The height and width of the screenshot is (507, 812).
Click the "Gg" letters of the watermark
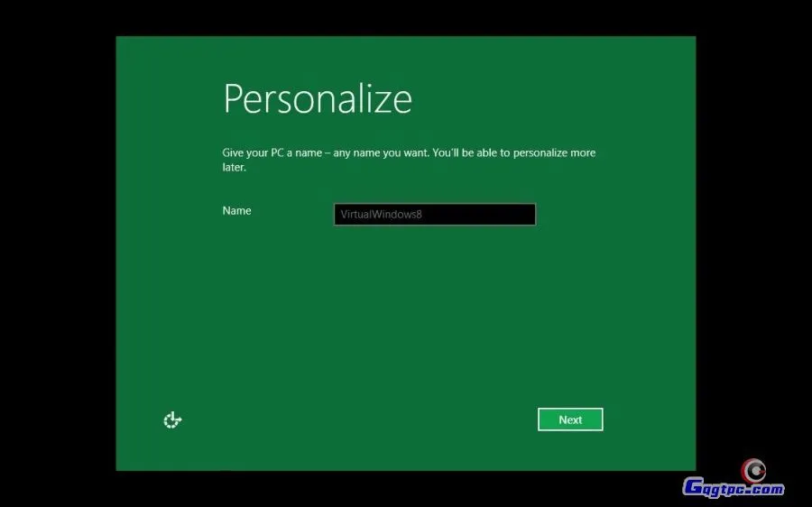pyautogui.click(x=697, y=488)
